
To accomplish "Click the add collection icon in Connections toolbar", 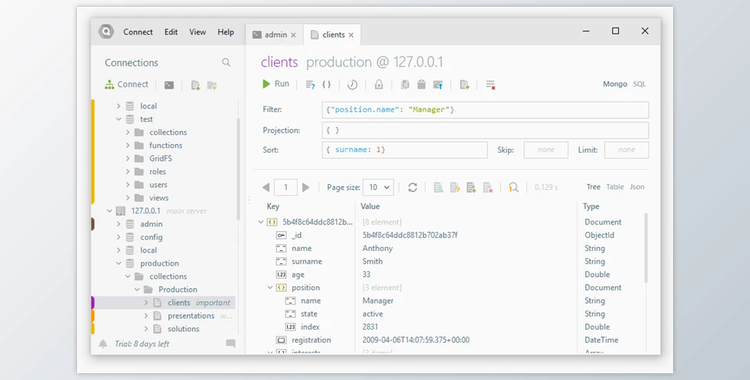I will coord(195,85).
